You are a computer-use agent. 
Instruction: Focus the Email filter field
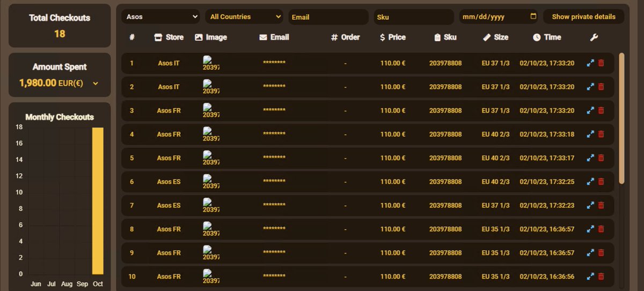(x=328, y=17)
